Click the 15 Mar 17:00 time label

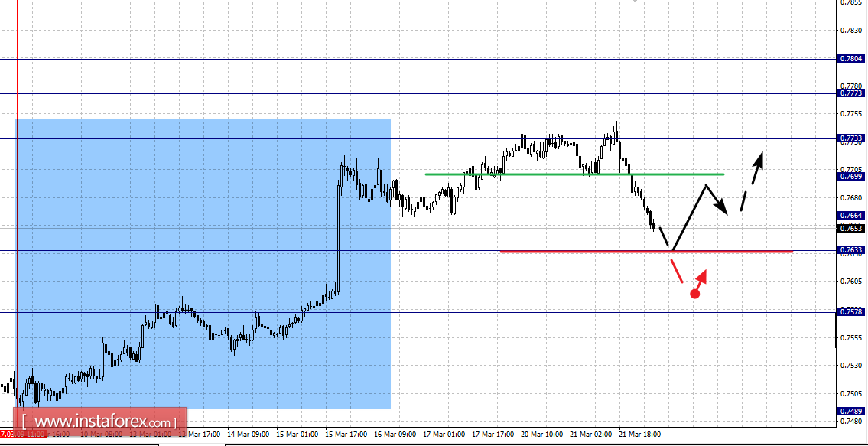click(346, 434)
